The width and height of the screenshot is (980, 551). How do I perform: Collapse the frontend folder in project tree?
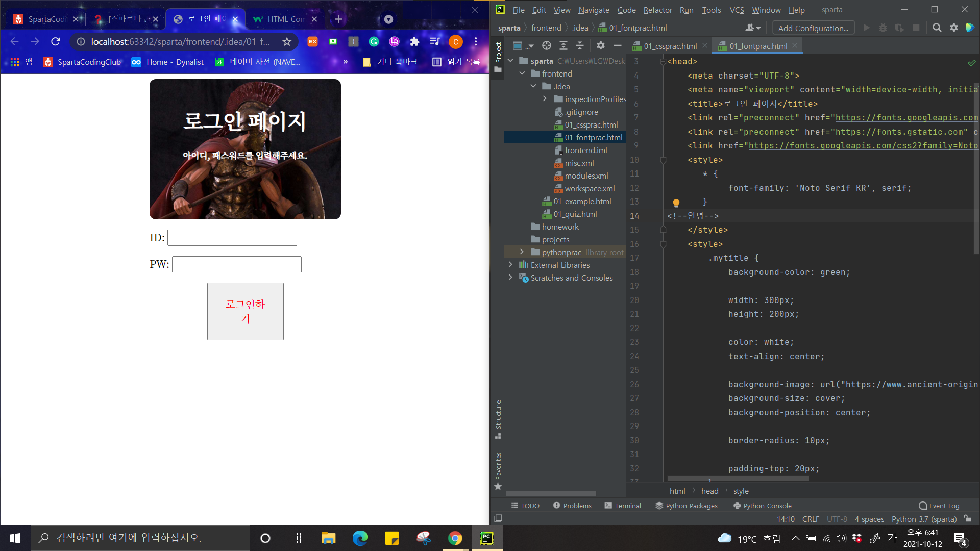(x=522, y=73)
